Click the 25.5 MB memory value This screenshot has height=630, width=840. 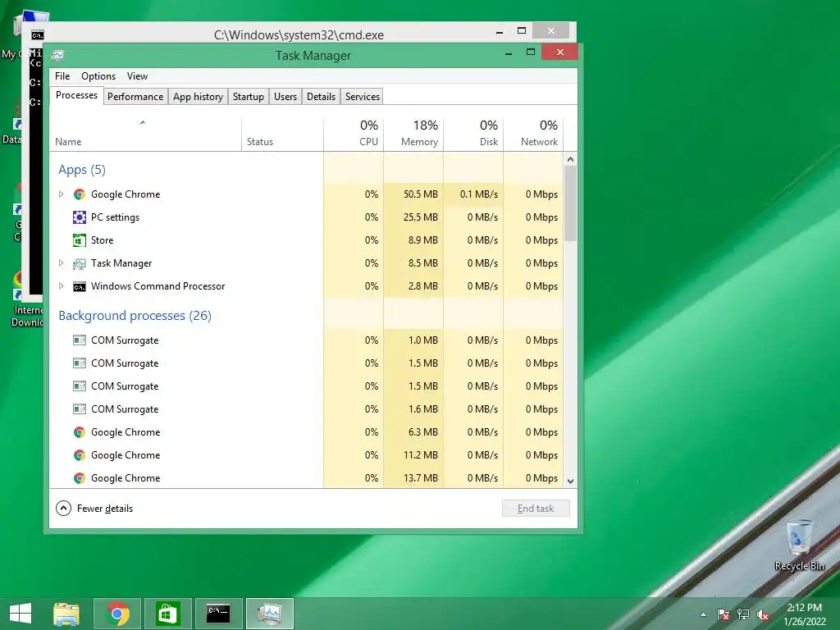(x=421, y=217)
